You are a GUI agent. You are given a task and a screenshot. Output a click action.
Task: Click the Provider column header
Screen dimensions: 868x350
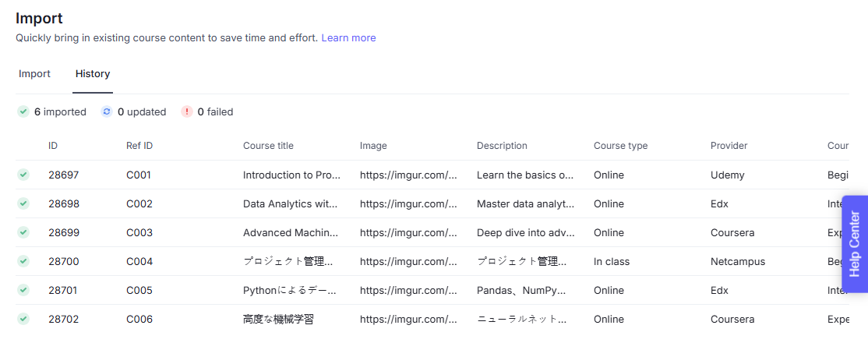(729, 146)
